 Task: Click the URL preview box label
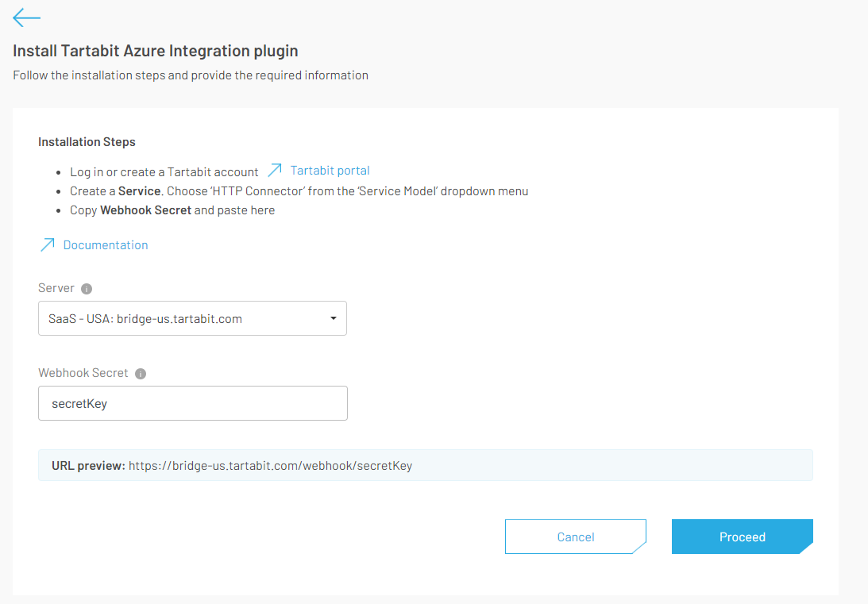(88, 466)
